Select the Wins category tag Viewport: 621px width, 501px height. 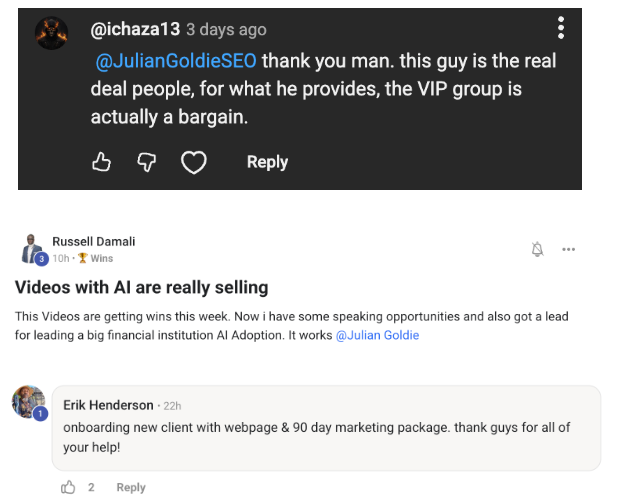coord(101,258)
